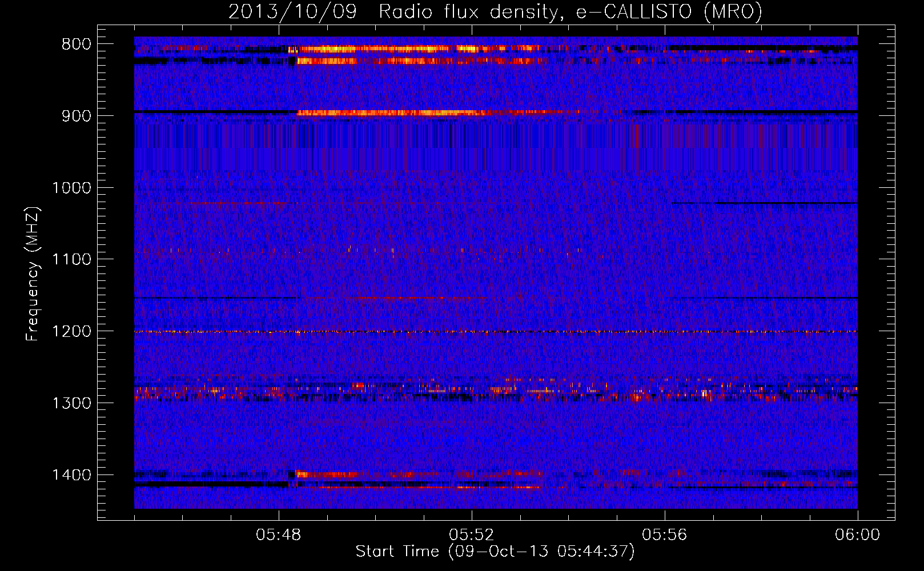Click the 800 frequency tick label
The image size is (924, 571).
coord(77,44)
